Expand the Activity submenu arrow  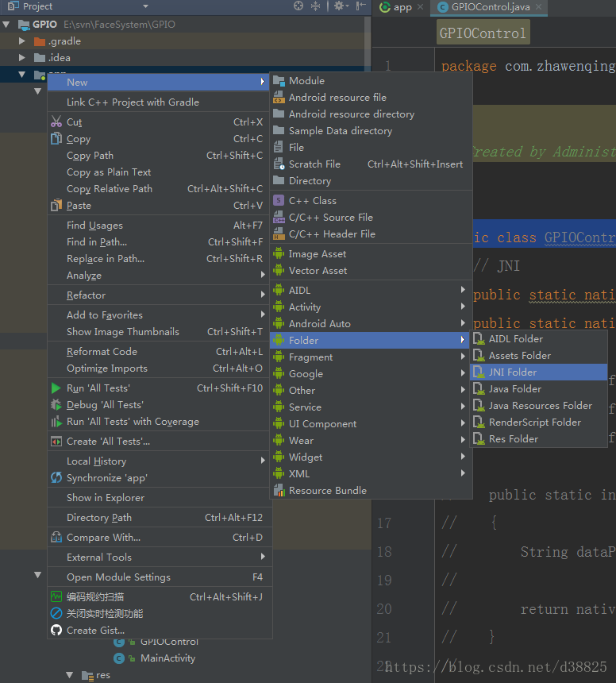click(x=463, y=307)
